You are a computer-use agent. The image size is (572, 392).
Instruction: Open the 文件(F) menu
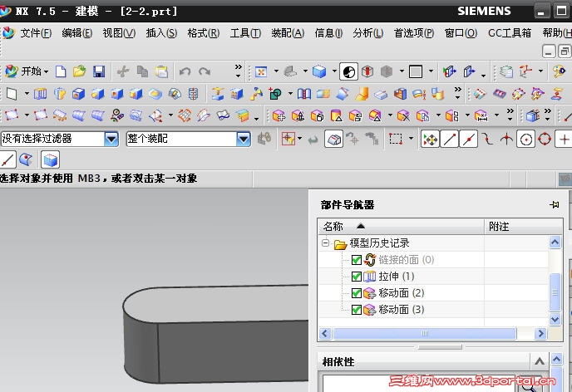[36, 33]
